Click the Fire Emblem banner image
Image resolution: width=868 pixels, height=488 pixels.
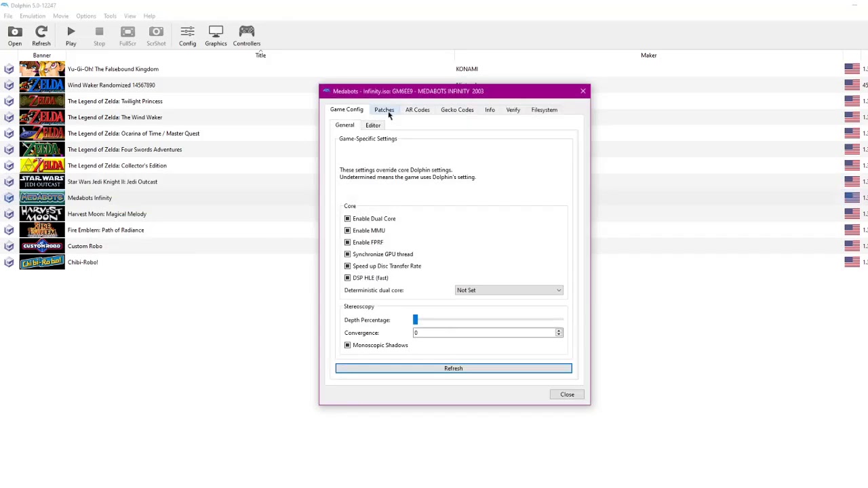tap(42, 230)
